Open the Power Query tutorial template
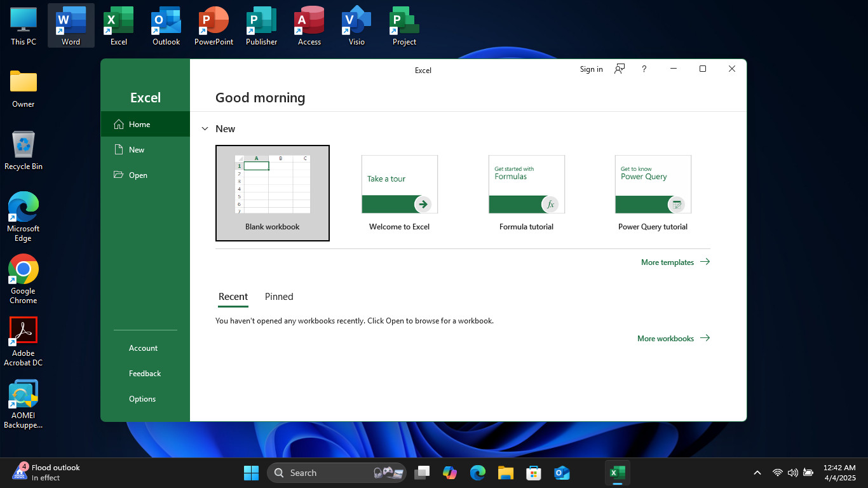 tap(653, 193)
